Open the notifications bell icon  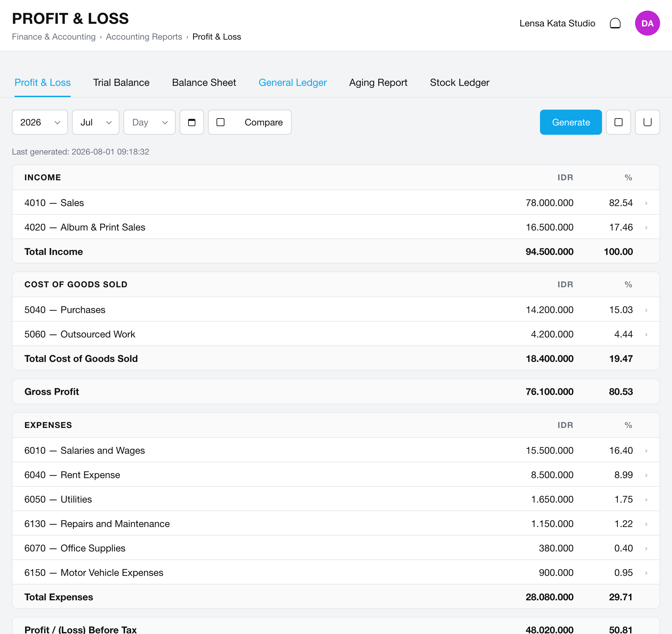(615, 23)
